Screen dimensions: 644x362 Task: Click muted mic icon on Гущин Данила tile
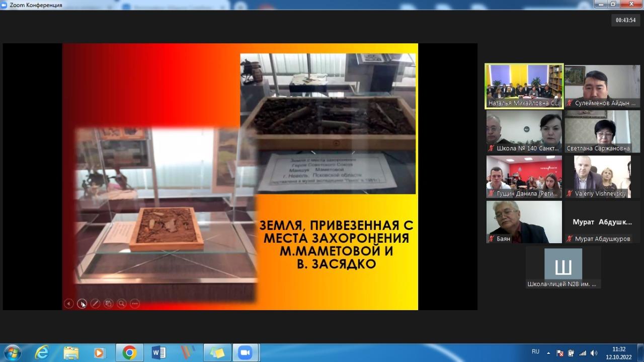click(492, 194)
